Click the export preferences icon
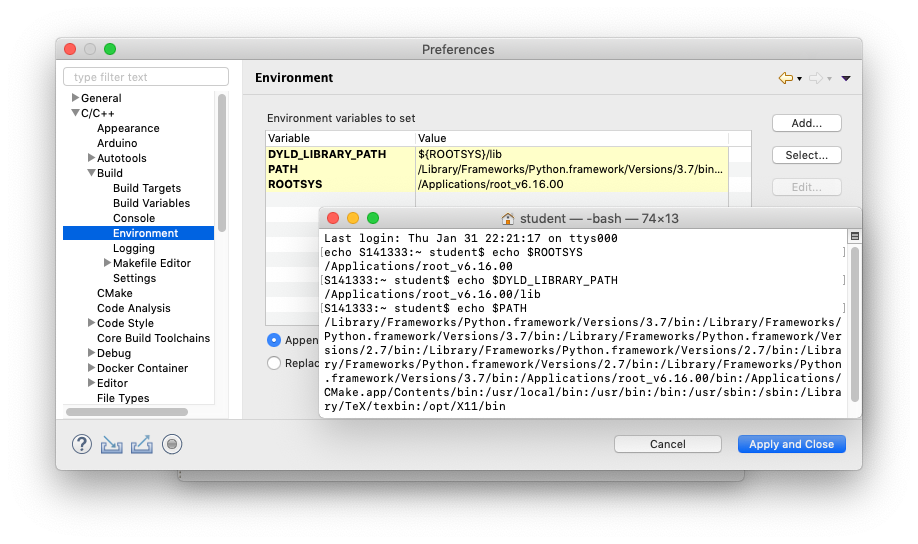The width and height of the screenshot is (918, 544). click(x=142, y=444)
